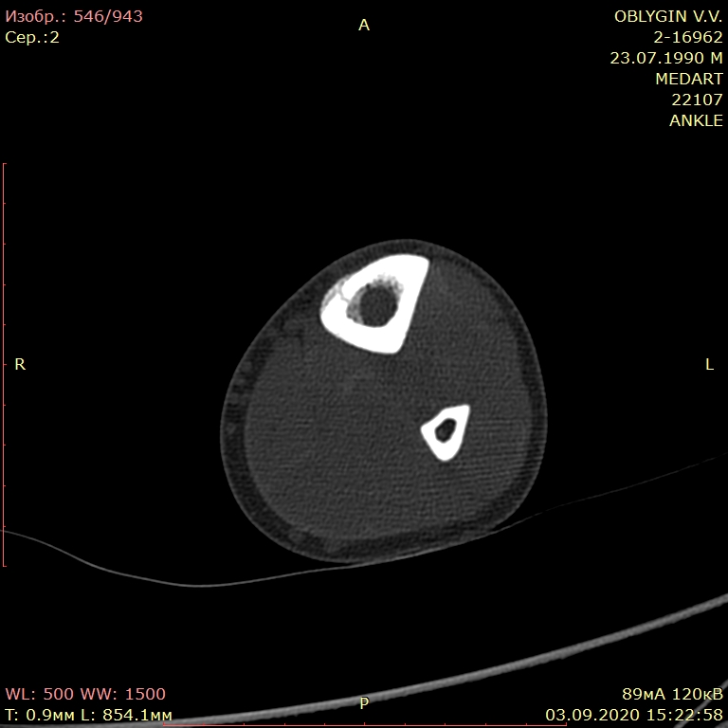This screenshot has width=728, height=728.
Task: Click the vertical scale ruler on left edge
Action: tap(4, 365)
